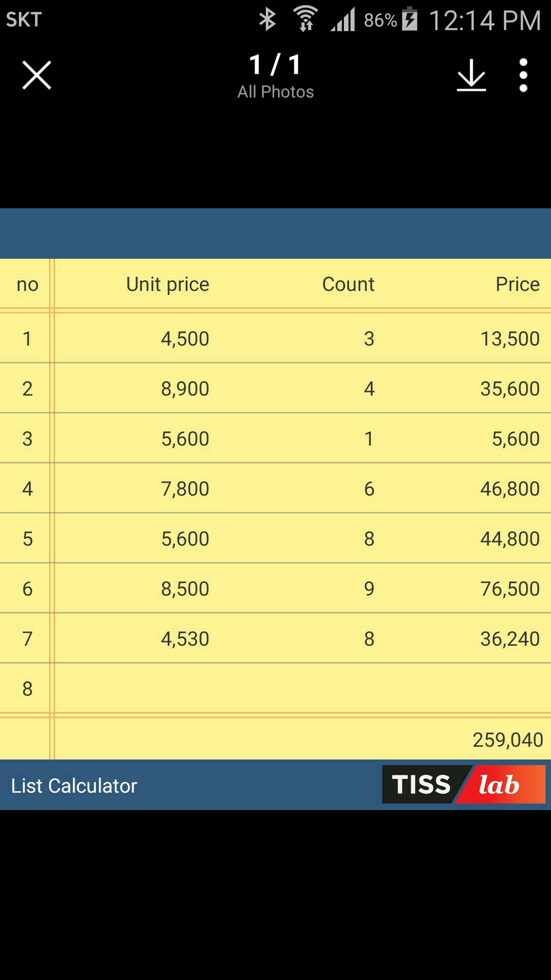This screenshot has height=980, width=551.
Task: Tap the empty row number 8
Action: click(x=28, y=689)
